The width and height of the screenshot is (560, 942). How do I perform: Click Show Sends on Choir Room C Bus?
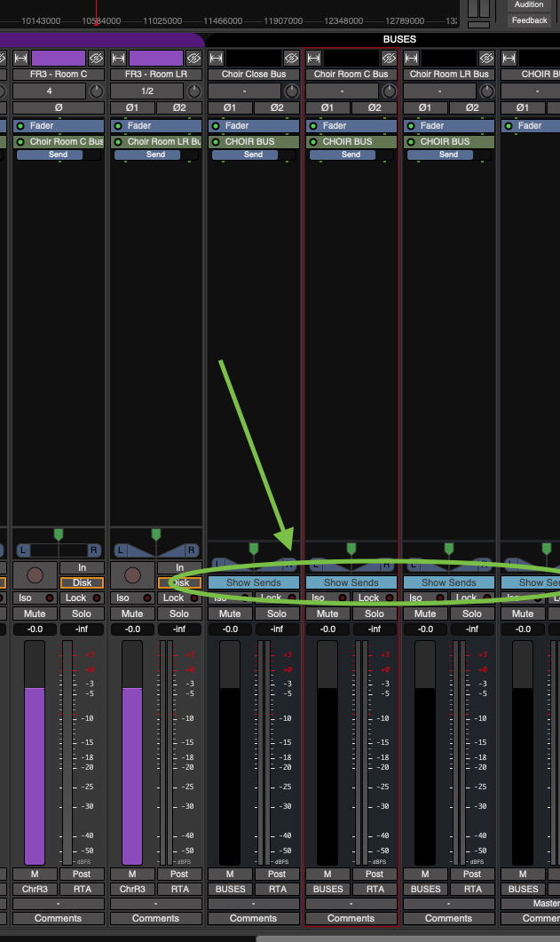tap(351, 582)
